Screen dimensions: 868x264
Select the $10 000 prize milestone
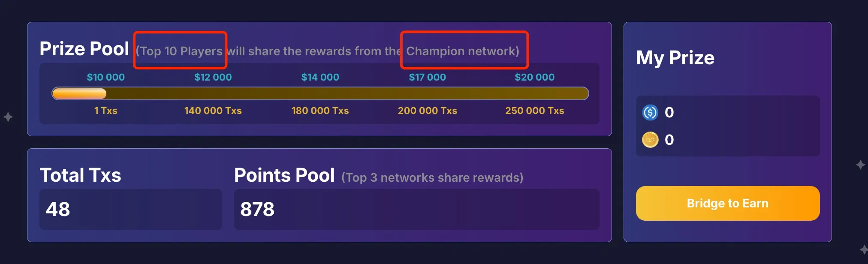(x=105, y=77)
